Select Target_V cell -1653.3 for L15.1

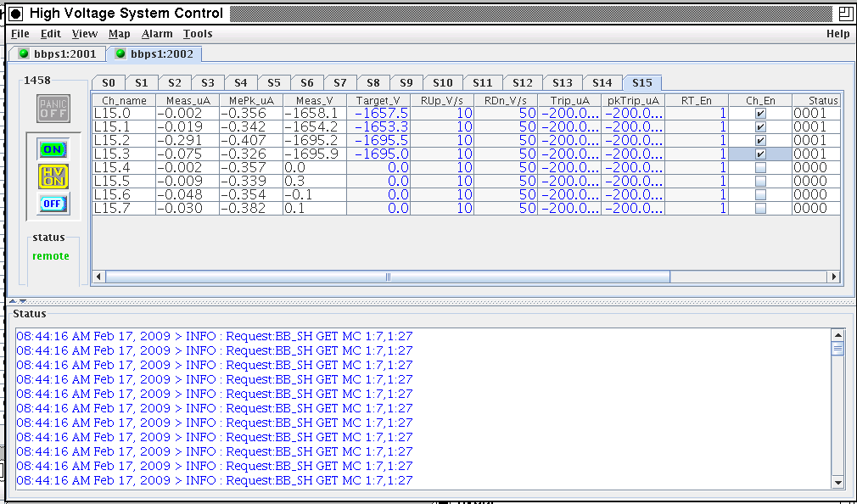pyautogui.click(x=378, y=126)
